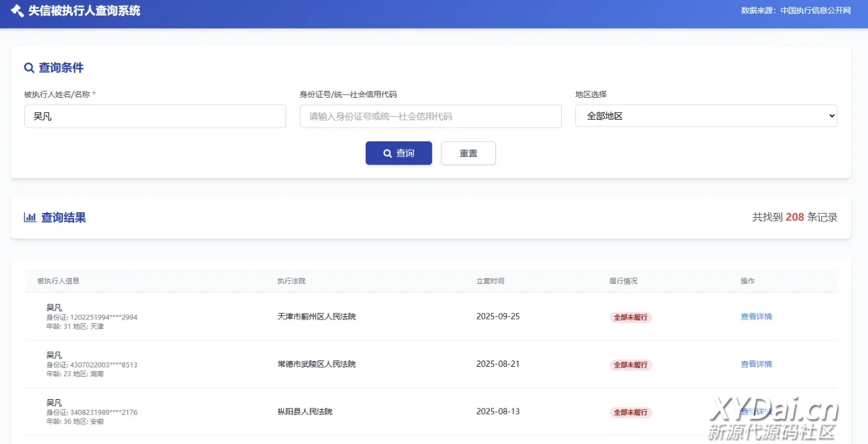This screenshot has width=868, height=444.
Task: Click 全部未履行 badge in the 2025-08-13 row
Action: (630, 412)
